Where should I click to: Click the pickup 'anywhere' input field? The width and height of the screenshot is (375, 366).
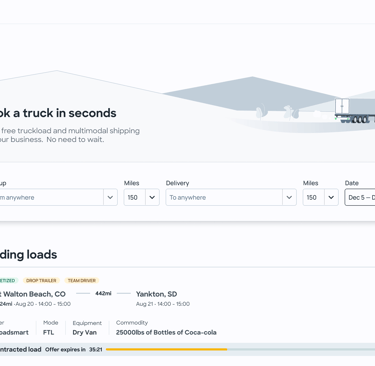[x=51, y=197]
